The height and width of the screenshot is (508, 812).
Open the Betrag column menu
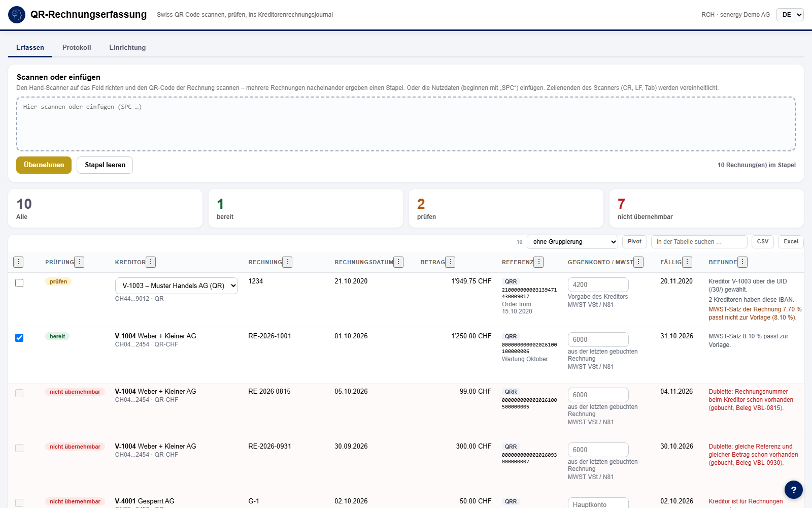pyautogui.click(x=450, y=262)
